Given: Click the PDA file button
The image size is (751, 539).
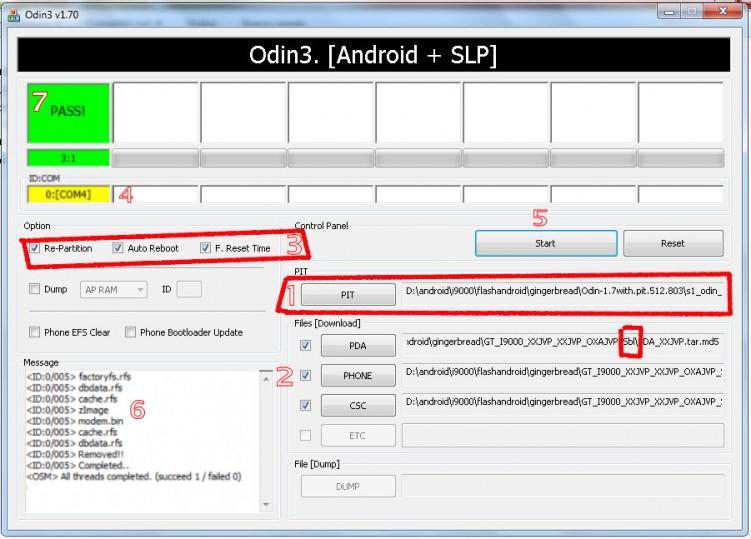Looking at the screenshot, I should tap(358, 345).
